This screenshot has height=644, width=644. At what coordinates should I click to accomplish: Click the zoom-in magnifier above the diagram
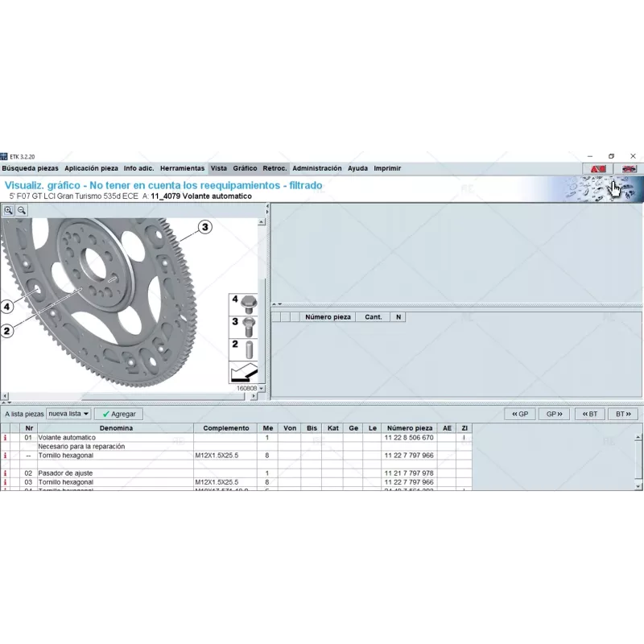coord(10,210)
